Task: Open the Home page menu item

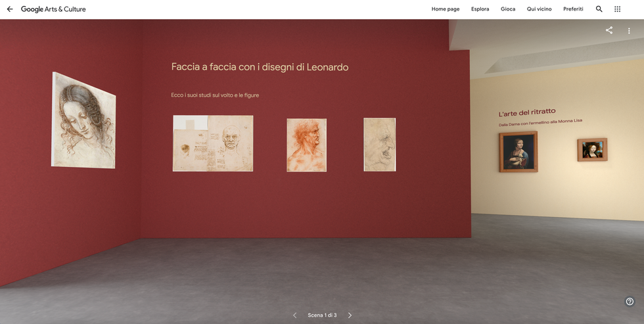Action: pos(446,9)
